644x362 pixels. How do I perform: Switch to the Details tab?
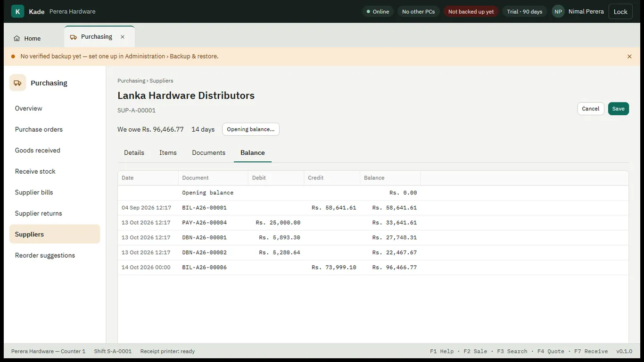[134, 152]
